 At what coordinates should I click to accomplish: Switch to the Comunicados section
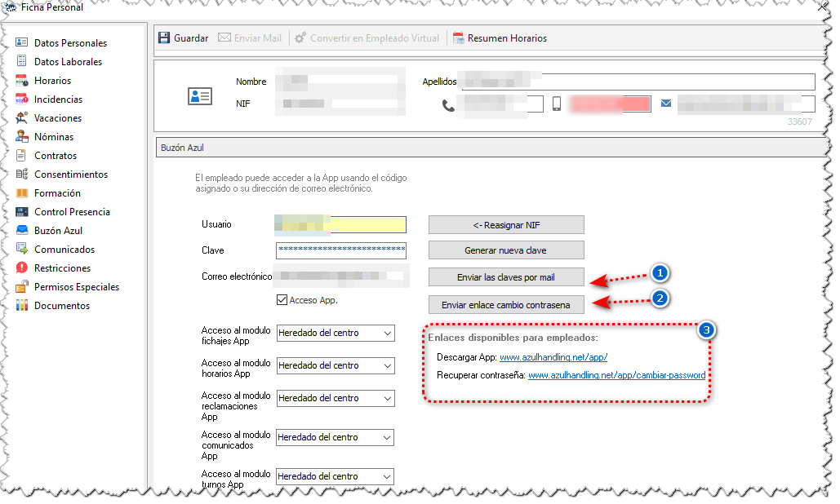[x=64, y=250]
